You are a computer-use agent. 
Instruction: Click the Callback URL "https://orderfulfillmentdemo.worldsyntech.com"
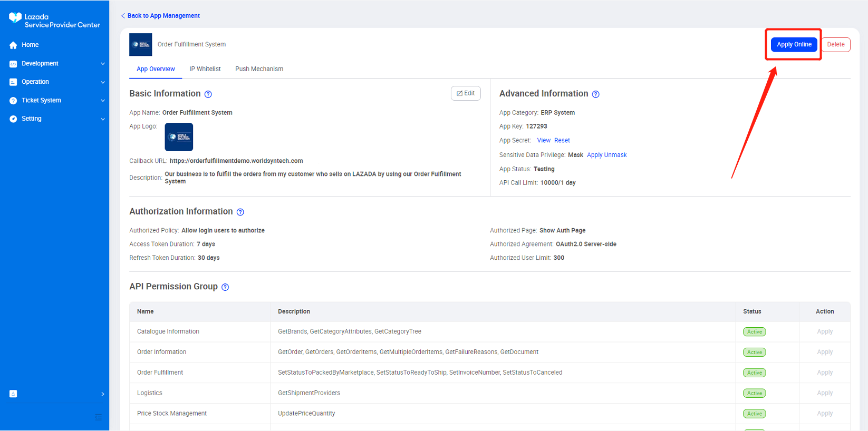[x=236, y=161]
